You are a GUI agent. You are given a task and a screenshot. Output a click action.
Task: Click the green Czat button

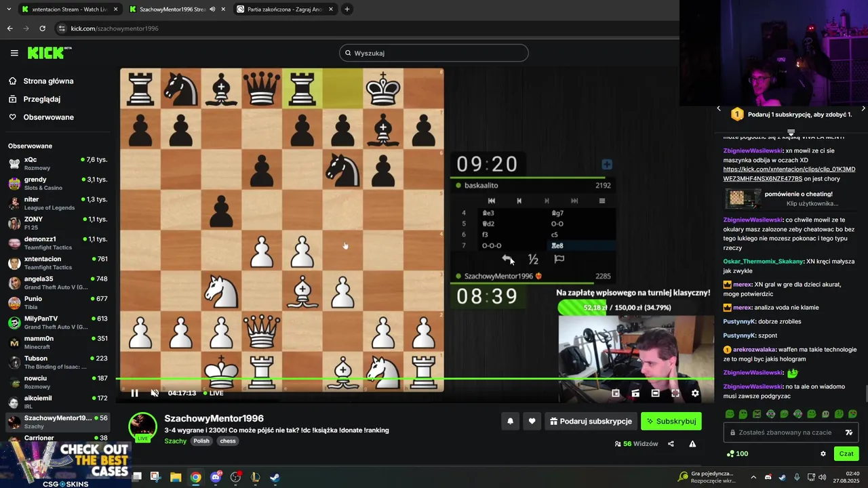846,453
